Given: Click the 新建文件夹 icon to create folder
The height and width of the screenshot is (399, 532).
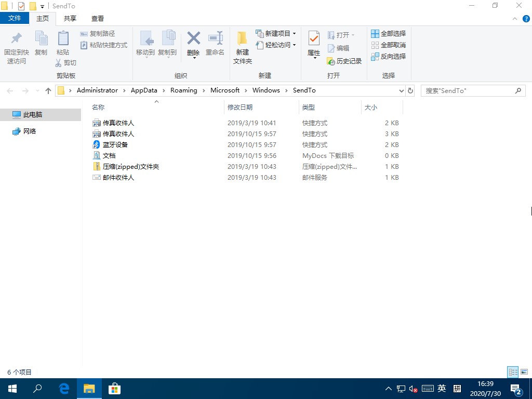Looking at the screenshot, I should tap(242, 45).
